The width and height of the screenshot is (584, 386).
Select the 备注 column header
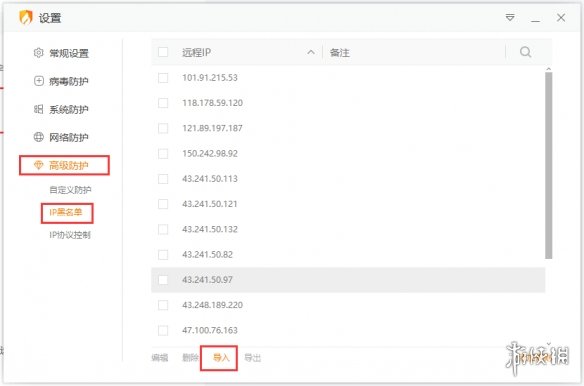340,53
